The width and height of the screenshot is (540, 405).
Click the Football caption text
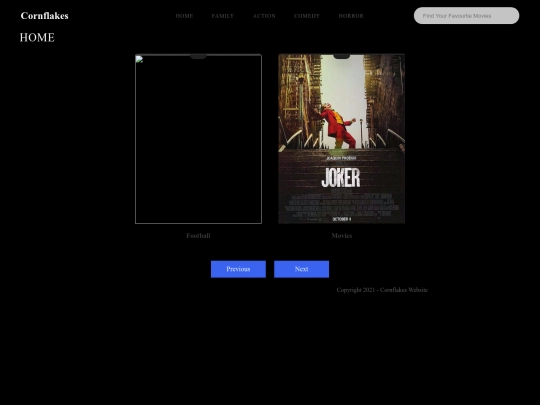198,236
